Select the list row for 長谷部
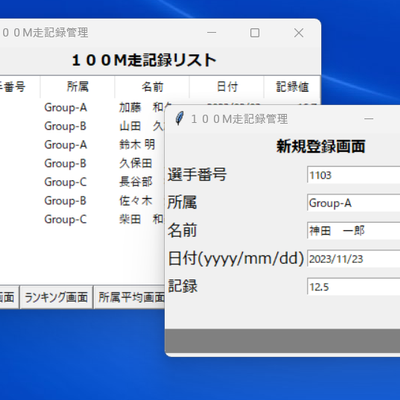This screenshot has width=400, height=400. (82, 182)
